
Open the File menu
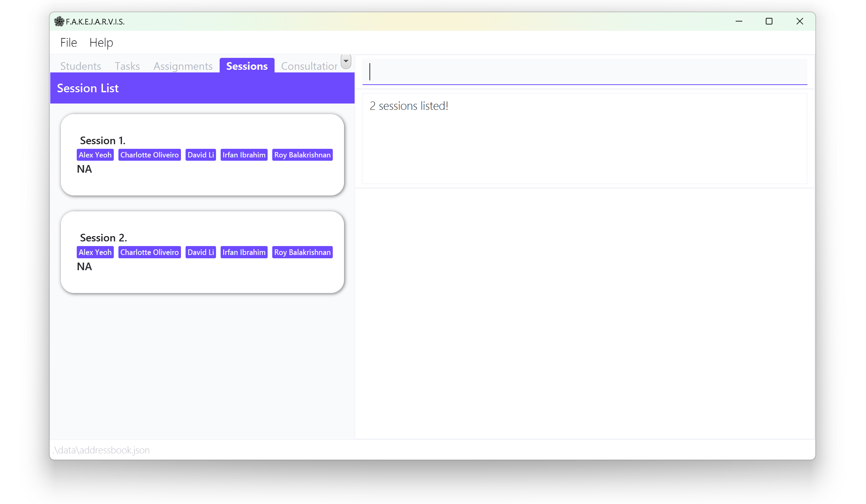(68, 43)
